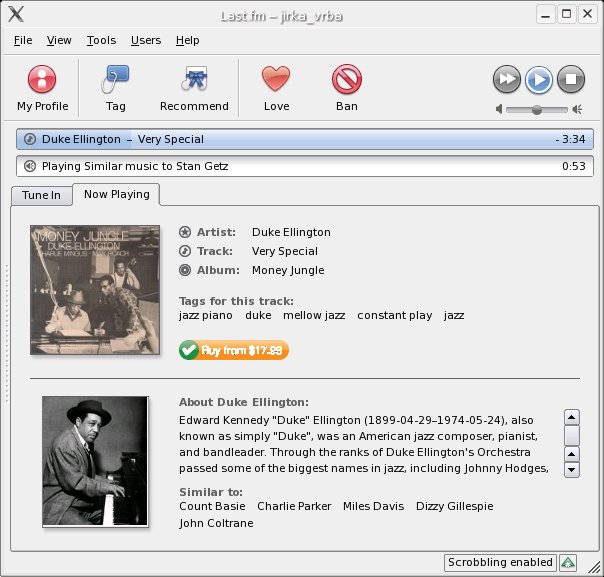Stop playback

point(571,79)
